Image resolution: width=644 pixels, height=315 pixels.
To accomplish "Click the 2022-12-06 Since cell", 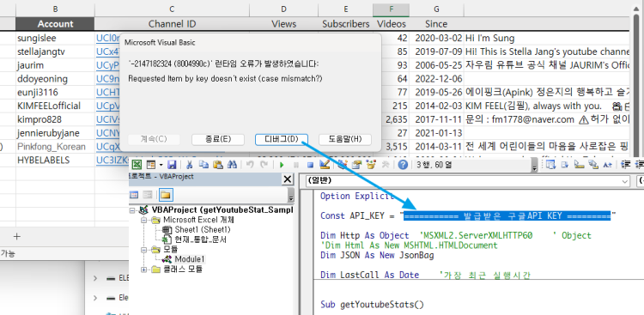I will pos(436,79).
